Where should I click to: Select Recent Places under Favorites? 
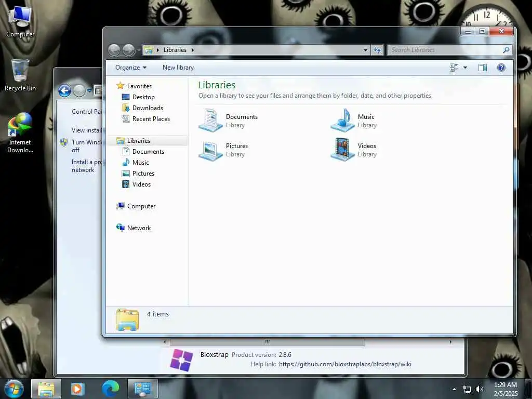coord(151,119)
